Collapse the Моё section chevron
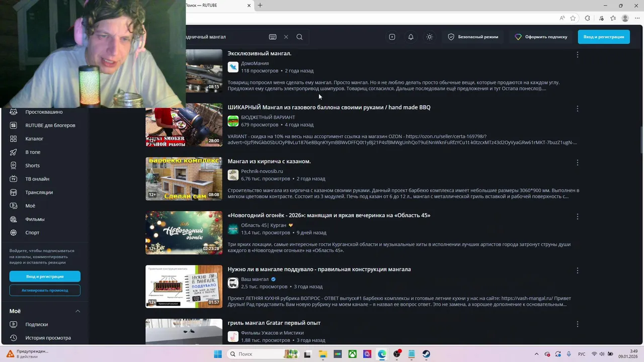The width and height of the screenshot is (644, 362). (x=77, y=311)
